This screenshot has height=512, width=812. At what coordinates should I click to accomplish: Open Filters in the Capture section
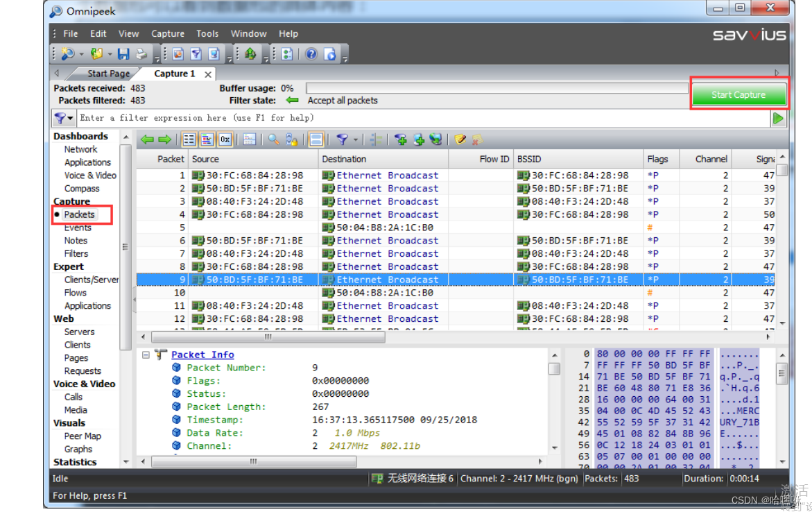click(76, 253)
